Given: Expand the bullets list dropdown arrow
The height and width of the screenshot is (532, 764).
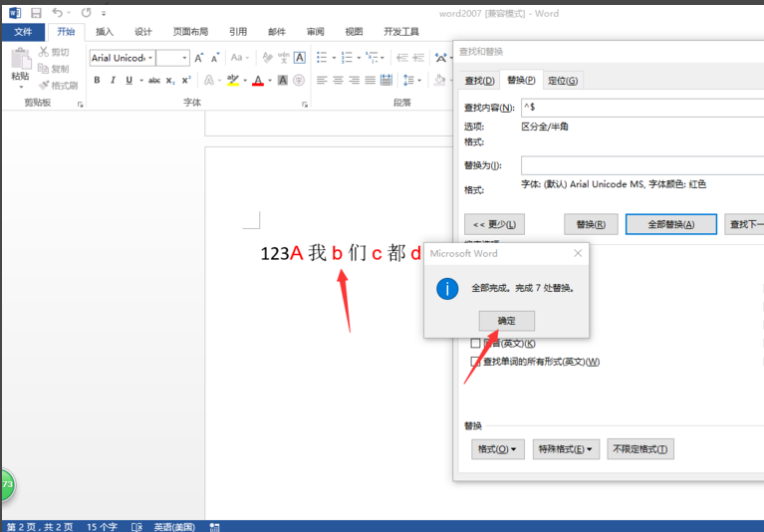Looking at the screenshot, I should (334, 58).
